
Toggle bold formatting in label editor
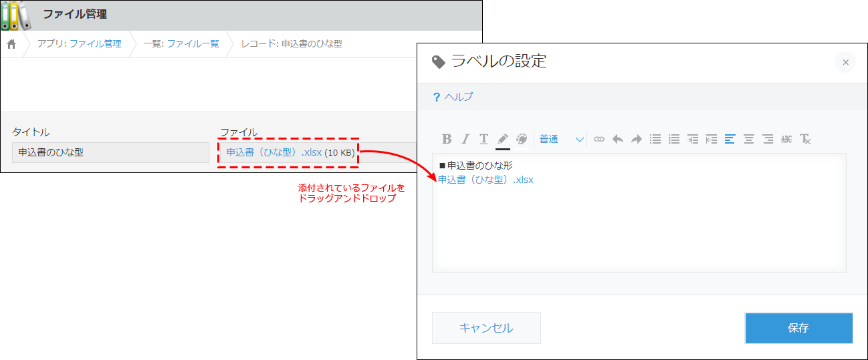[447, 139]
